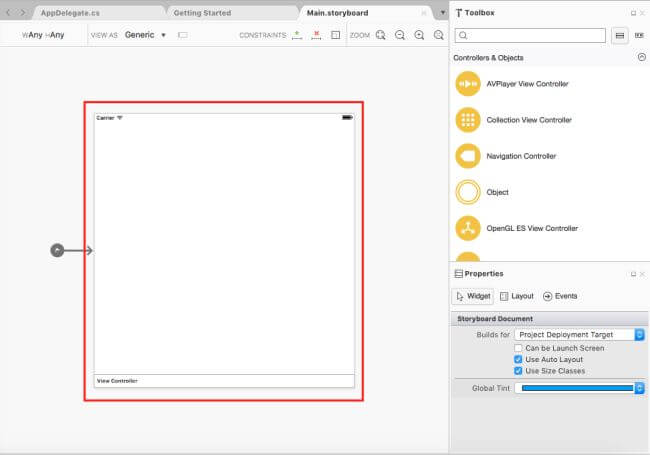Choose the Navigation Controller icon

click(468, 156)
